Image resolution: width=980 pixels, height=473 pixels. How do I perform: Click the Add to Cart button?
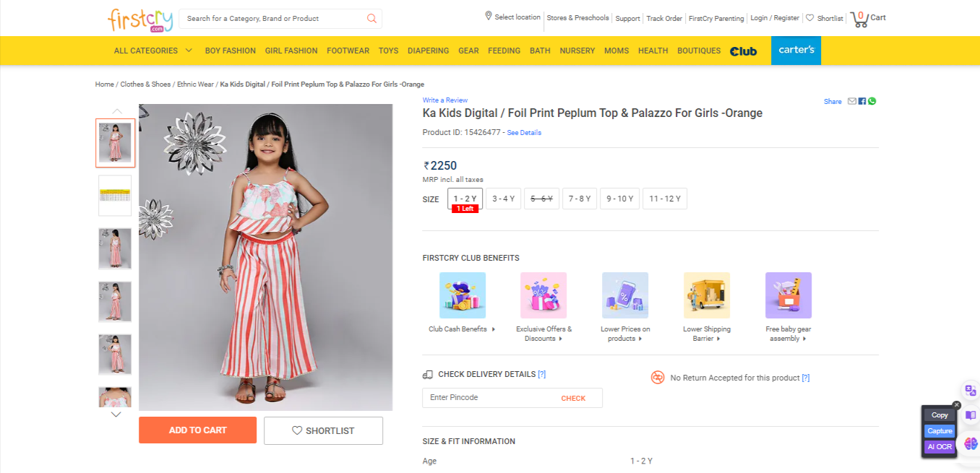(197, 430)
